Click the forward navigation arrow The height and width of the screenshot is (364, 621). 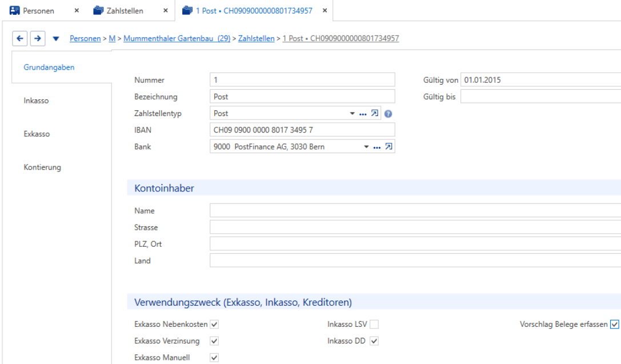[38, 38]
